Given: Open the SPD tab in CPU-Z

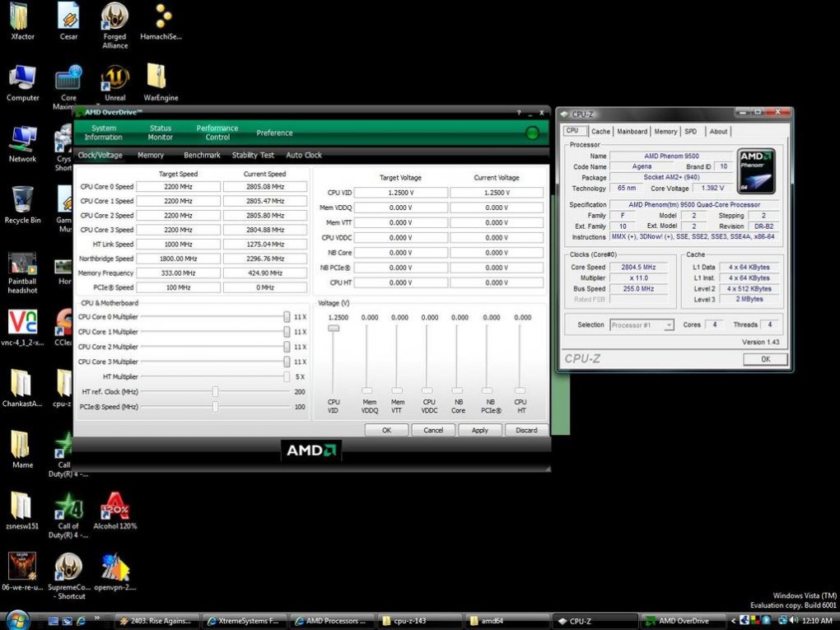Looking at the screenshot, I should pos(691,131).
